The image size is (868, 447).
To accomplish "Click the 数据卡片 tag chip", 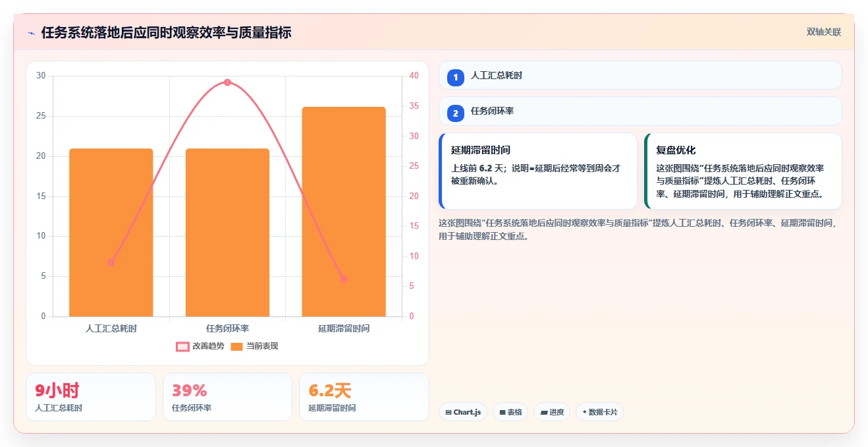I will [600, 412].
